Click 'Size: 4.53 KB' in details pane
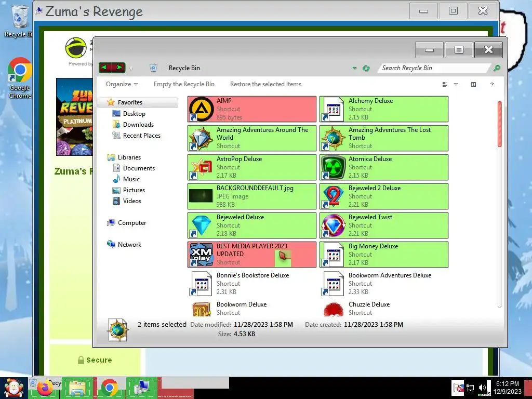532x399 pixels. click(x=236, y=334)
